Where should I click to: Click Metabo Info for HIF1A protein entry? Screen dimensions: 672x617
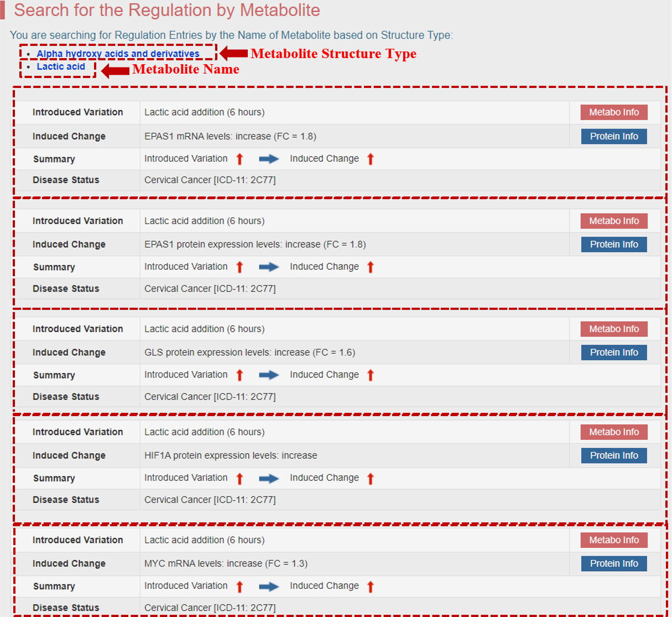(x=613, y=432)
